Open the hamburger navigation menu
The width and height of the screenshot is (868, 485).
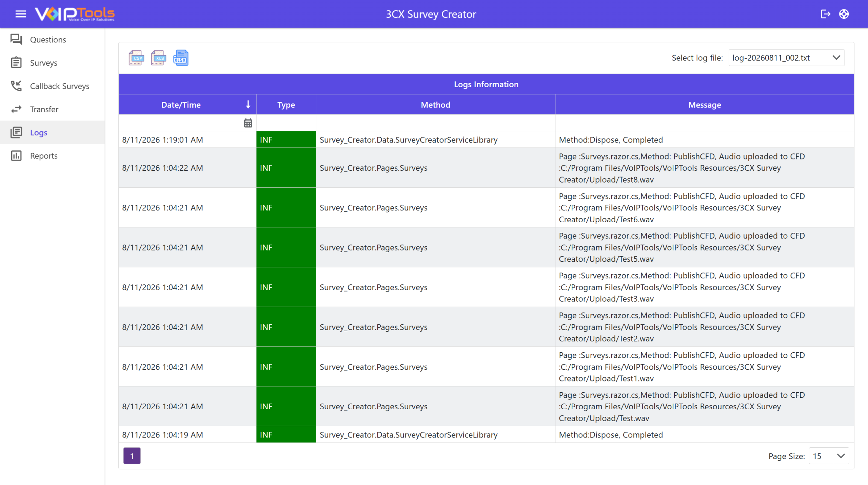(21, 14)
